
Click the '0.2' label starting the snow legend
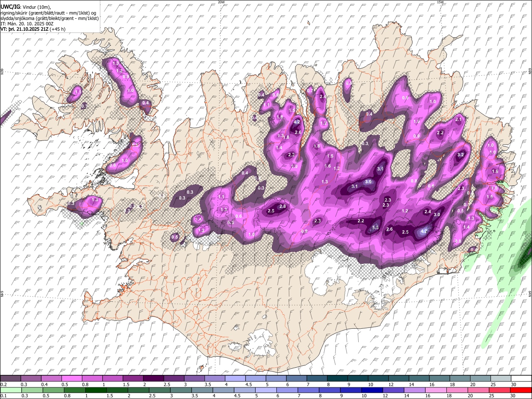4,385
